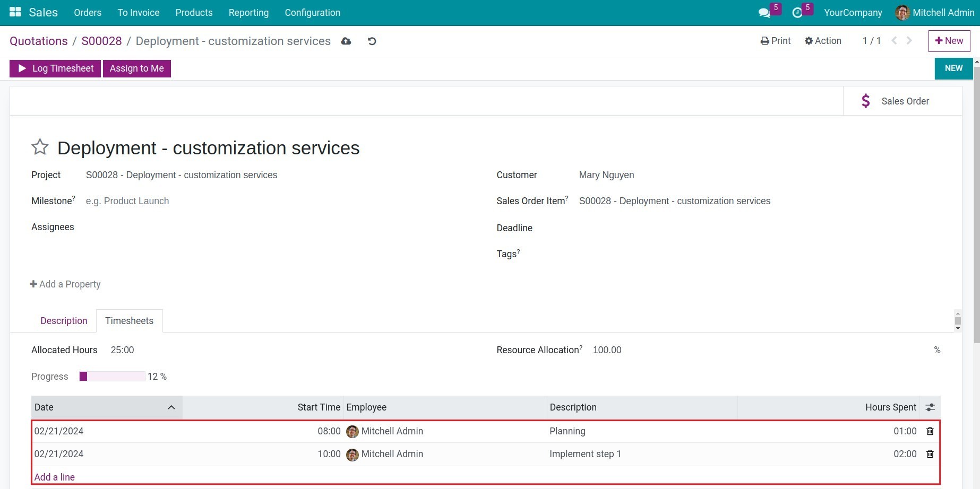Edit the task title Deployment - customization services
Image resolution: width=980 pixels, height=489 pixels.
(x=208, y=148)
